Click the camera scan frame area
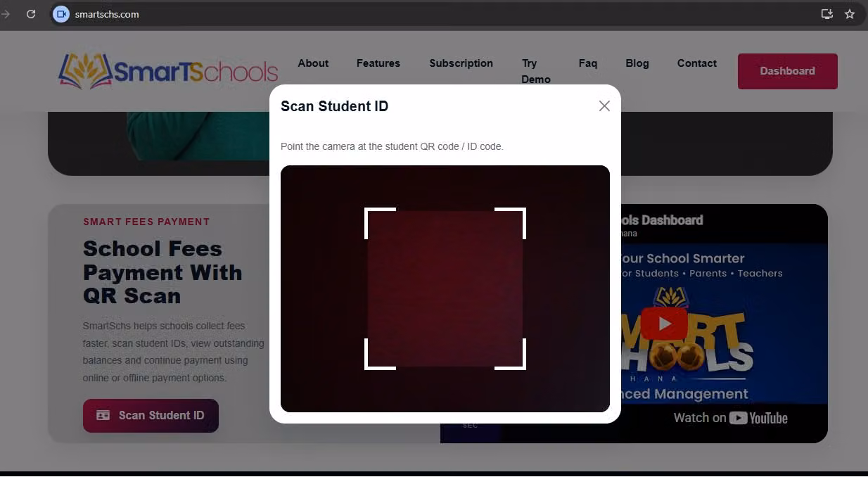This screenshot has width=868, height=477. coord(445,288)
